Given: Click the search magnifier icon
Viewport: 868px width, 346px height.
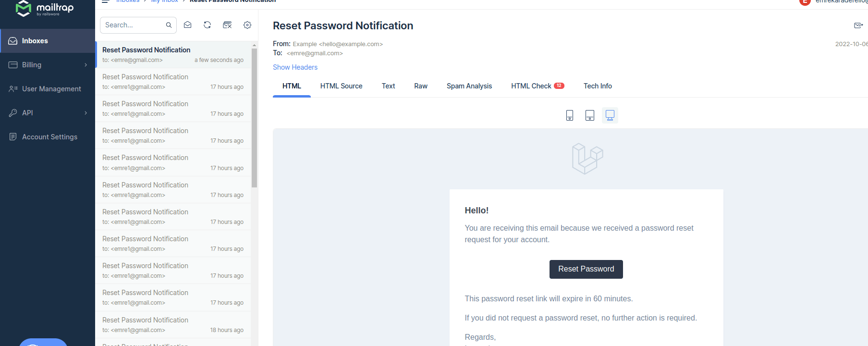Looking at the screenshot, I should [169, 25].
